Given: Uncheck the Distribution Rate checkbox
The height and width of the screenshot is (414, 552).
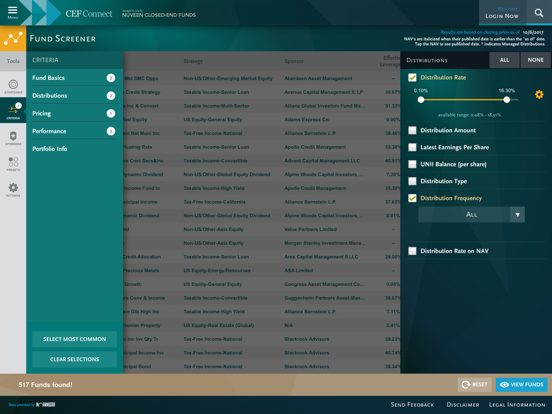Looking at the screenshot, I should (x=412, y=77).
